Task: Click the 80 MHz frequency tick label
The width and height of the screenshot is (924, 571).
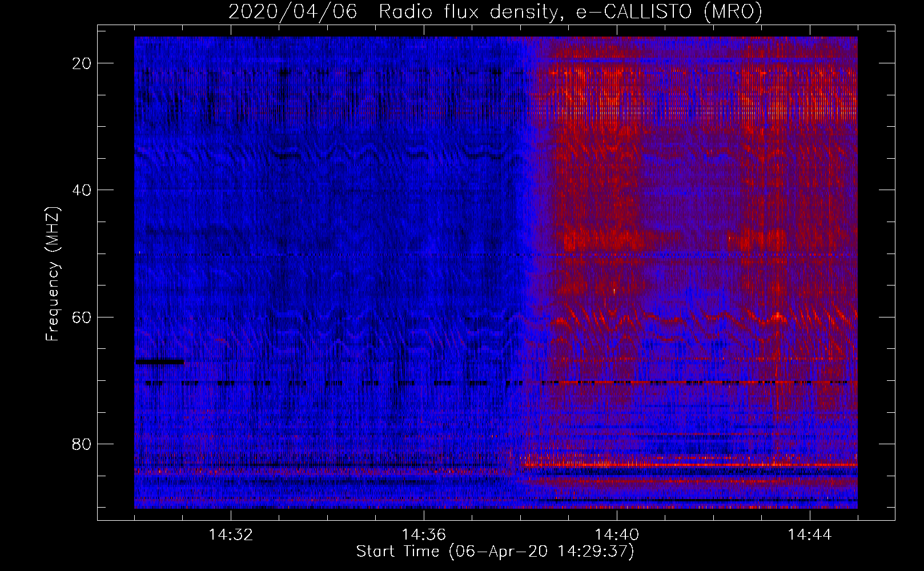Action: click(82, 444)
